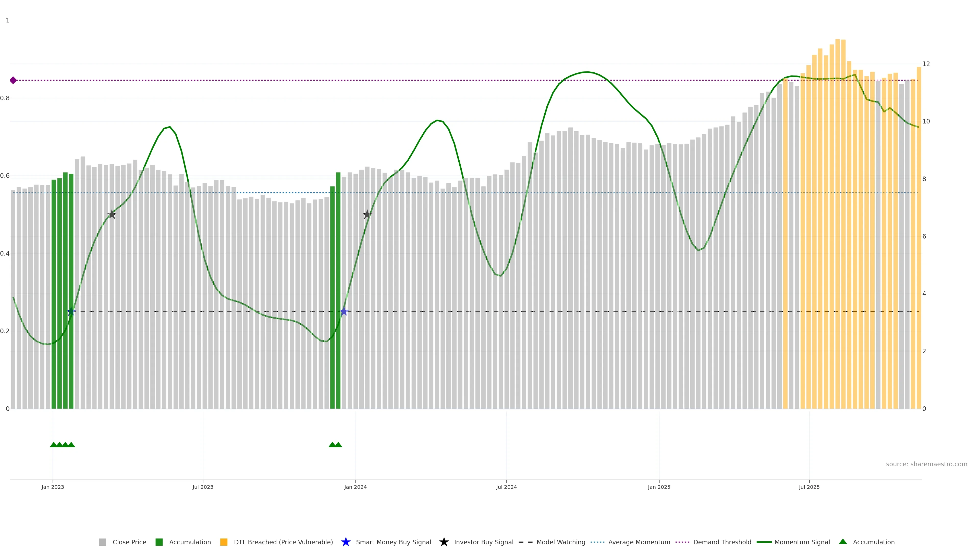
Task: Click the black star marker after Jan 2024
Action: tap(367, 215)
